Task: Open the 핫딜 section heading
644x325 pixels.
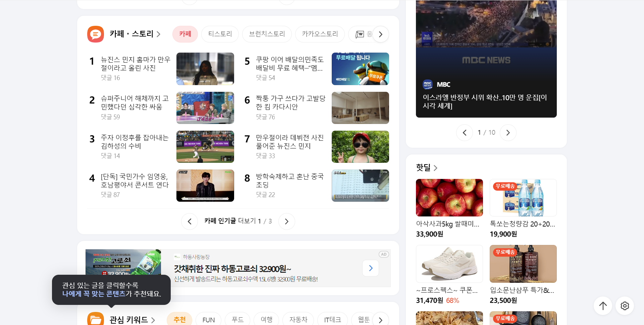Action: [x=427, y=168]
